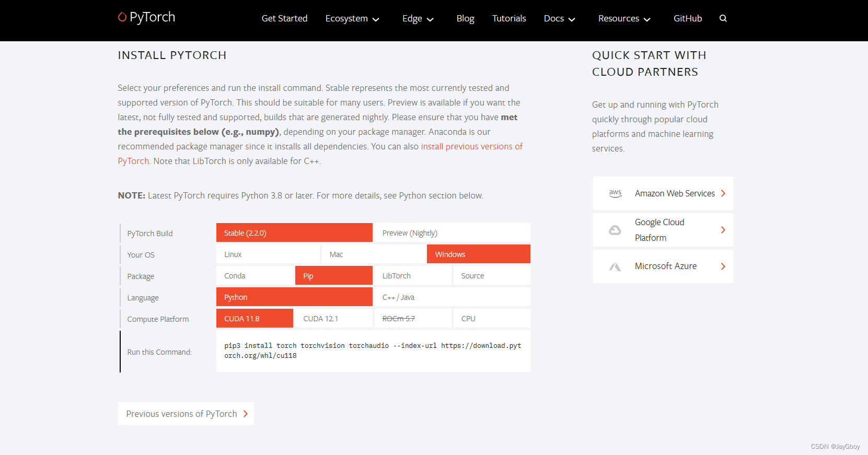Click the AWS logo icon
This screenshot has height=455, width=868.
pos(615,193)
